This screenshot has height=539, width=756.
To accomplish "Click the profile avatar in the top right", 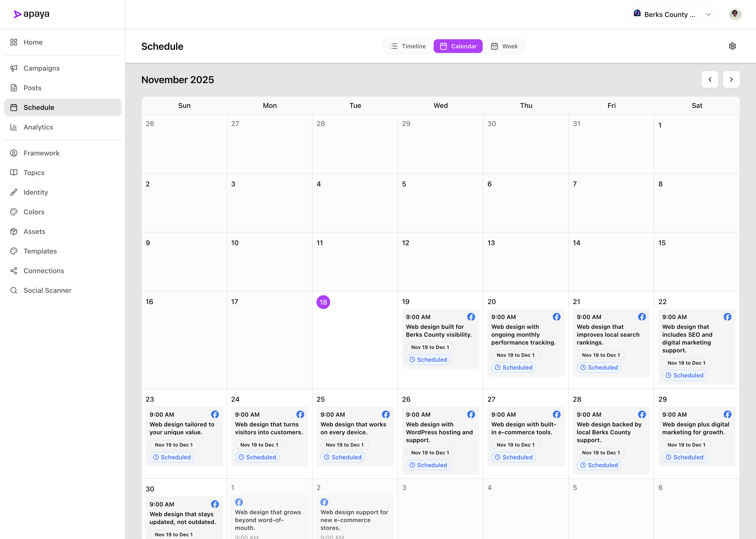I will point(735,14).
